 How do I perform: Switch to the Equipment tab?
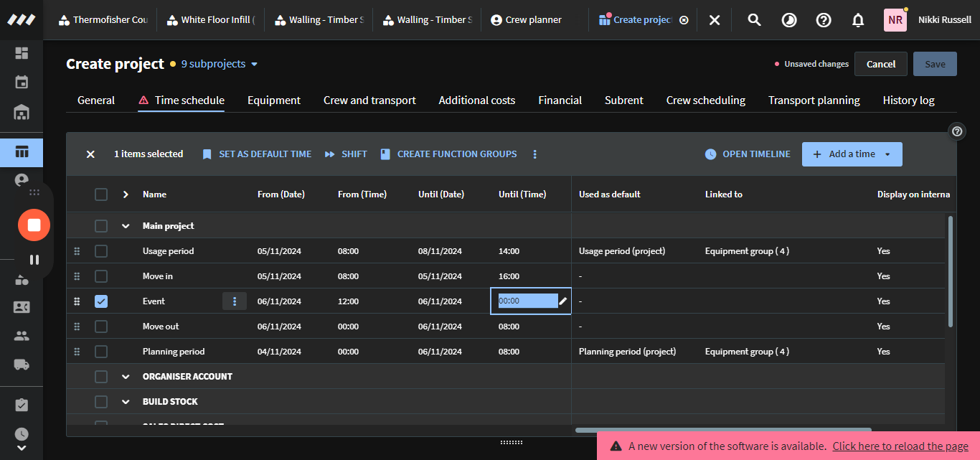click(273, 100)
